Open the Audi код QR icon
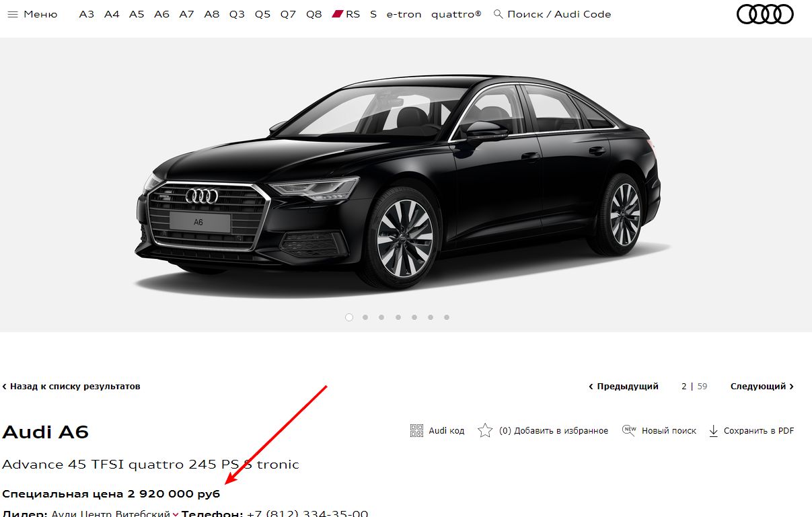The height and width of the screenshot is (517, 812). tap(416, 430)
